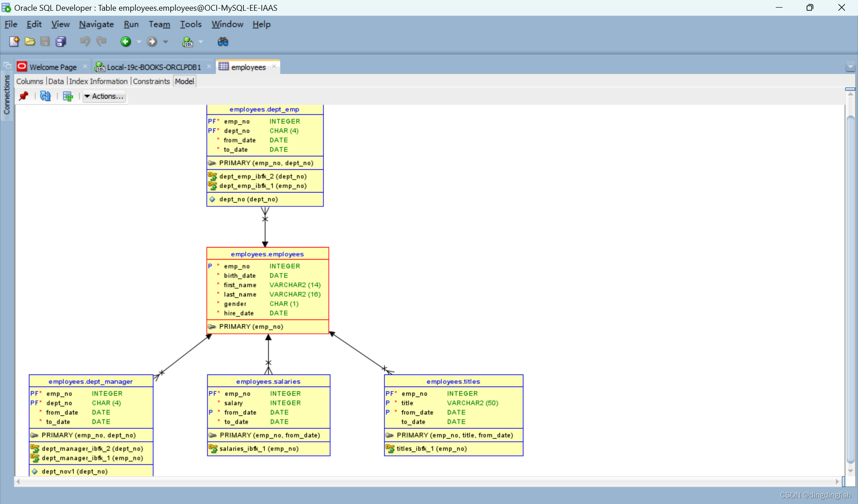Click the Save All icon
858x504 pixels.
(61, 42)
